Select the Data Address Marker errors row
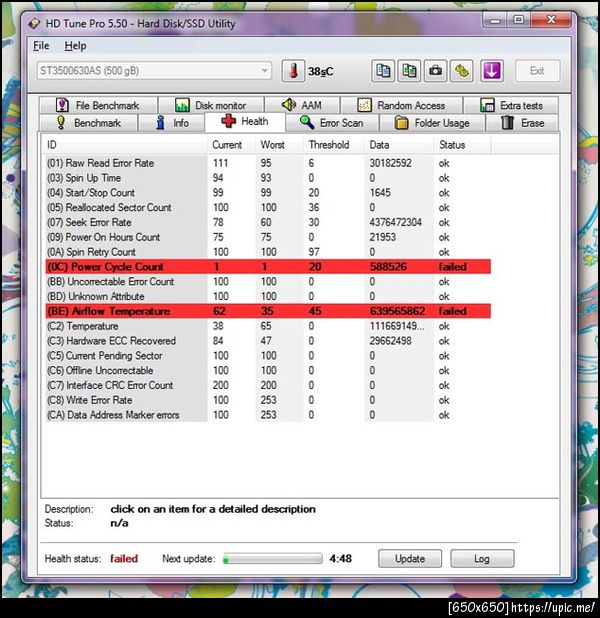The width and height of the screenshot is (600, 618). click(x=268, y=415)
